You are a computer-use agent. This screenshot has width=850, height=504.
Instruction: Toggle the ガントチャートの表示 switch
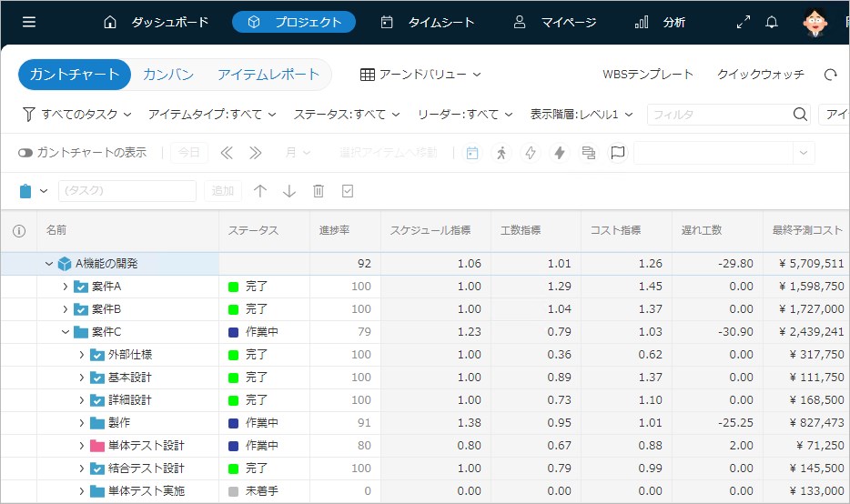(x=25, y=153)
